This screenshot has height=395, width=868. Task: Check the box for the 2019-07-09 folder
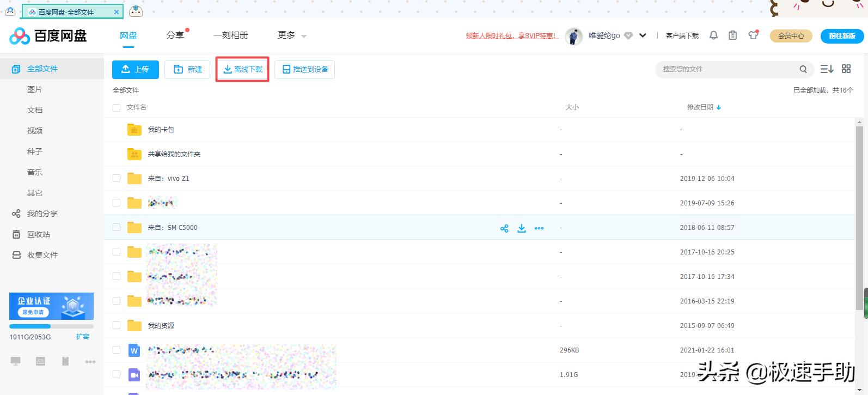click(117, 203)
